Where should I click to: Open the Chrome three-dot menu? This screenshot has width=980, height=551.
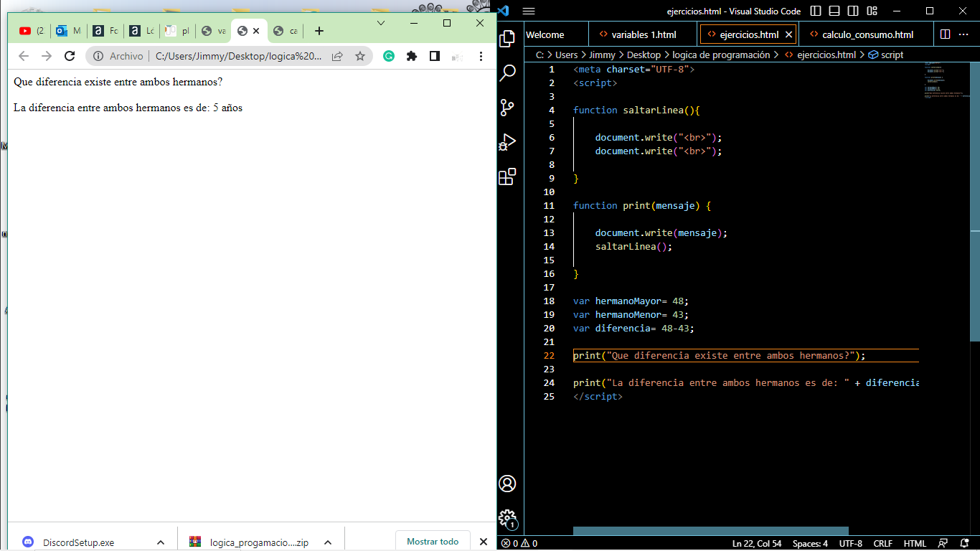click(481, 56)
